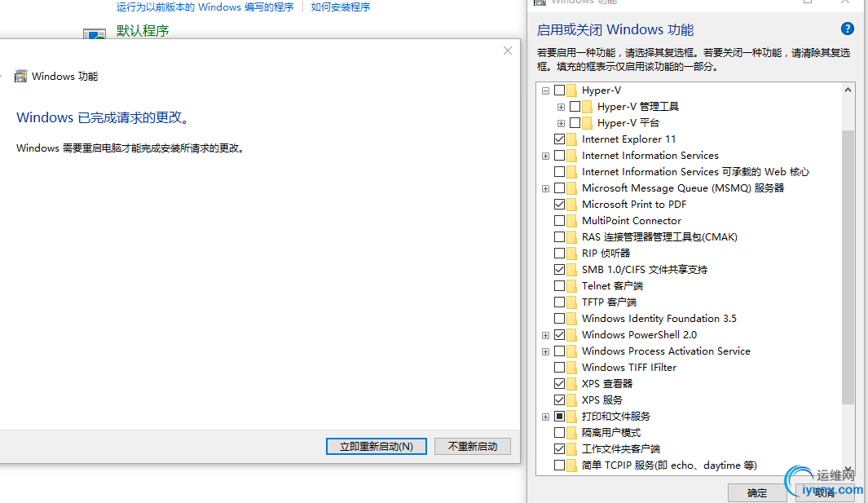Enable TFTP 客户端 checkbox
The image size is (868, 503).
560,302
